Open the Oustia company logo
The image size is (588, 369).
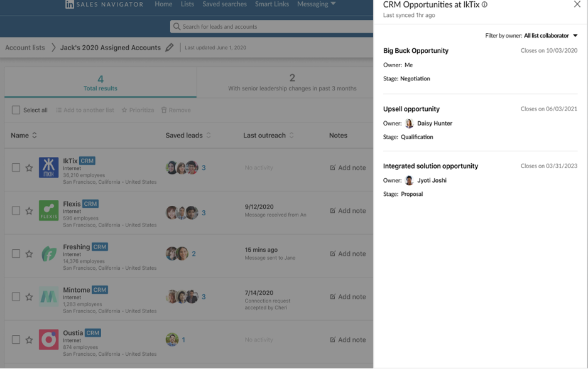click(49, 340)
